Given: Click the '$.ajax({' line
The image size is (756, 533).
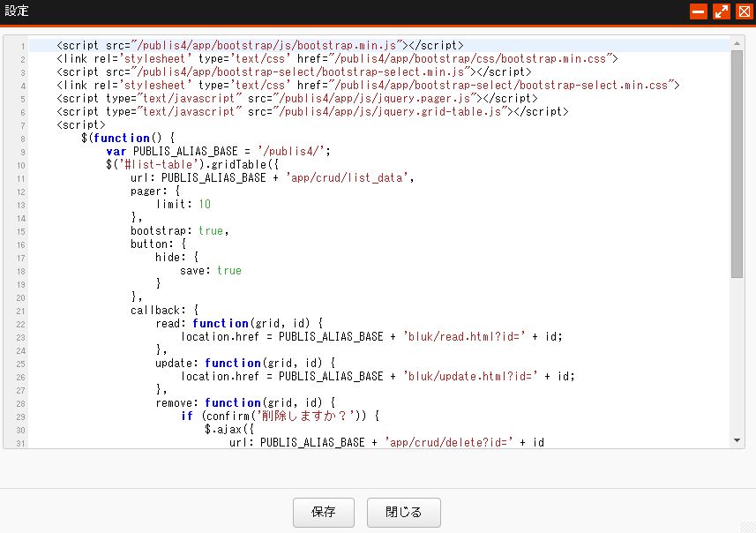Looking at the screenshot, I should click(229, 430).
